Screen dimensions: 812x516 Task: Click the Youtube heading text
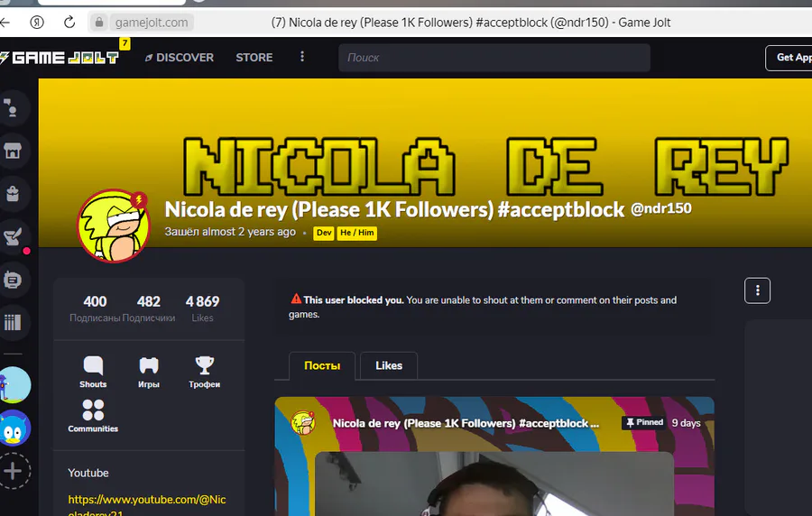pos(88,473)
